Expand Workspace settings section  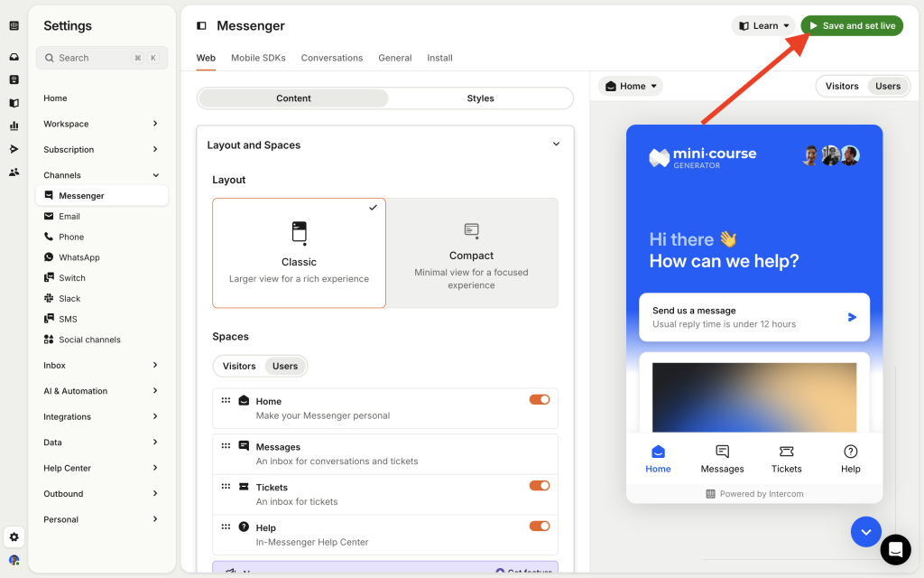pos(102,124)
